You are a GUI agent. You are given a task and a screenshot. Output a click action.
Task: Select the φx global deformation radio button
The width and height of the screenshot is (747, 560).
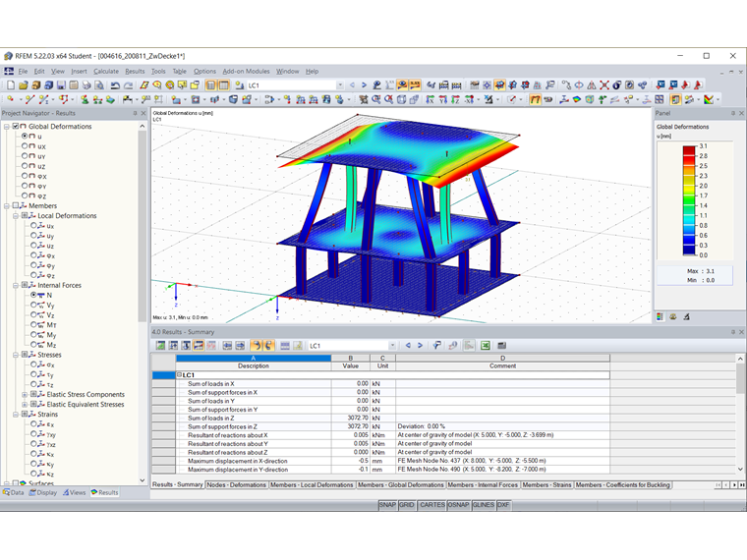tap(25, 176)
